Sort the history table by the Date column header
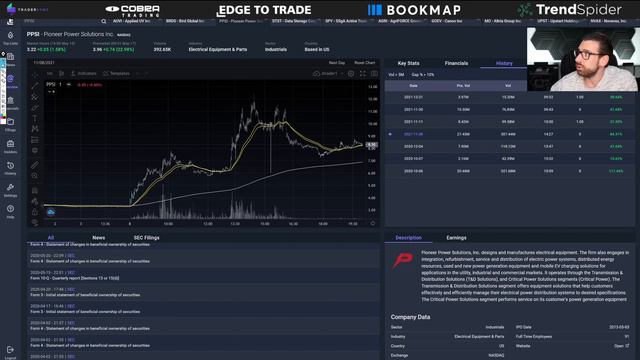Screen dimensions: 640x360 (x=413, y=86)
